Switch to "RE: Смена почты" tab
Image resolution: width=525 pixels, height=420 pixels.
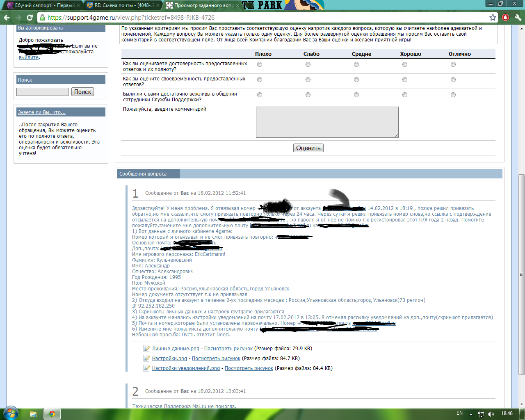(121, 5)
